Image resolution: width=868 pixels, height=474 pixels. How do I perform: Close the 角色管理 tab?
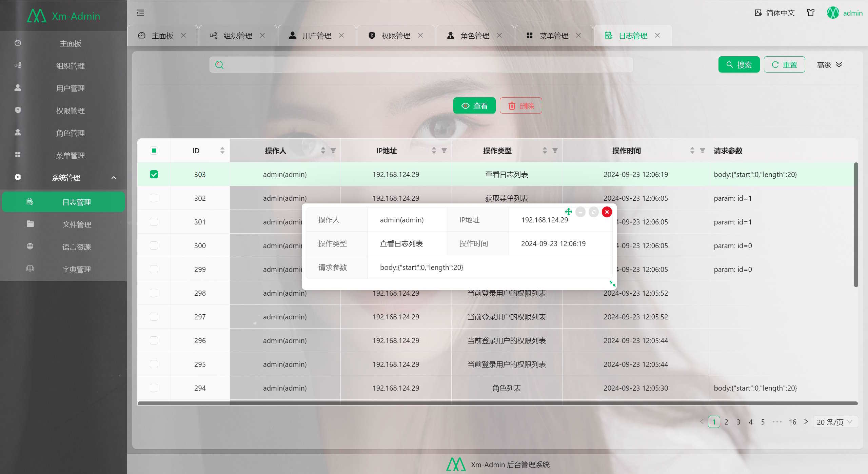point(499,35)
